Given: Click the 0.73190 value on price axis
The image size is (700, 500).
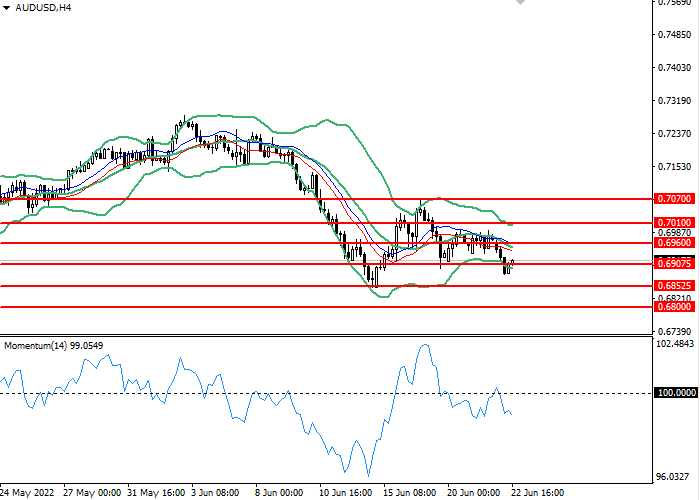Looking at the screenshot, I should [675, 101].
